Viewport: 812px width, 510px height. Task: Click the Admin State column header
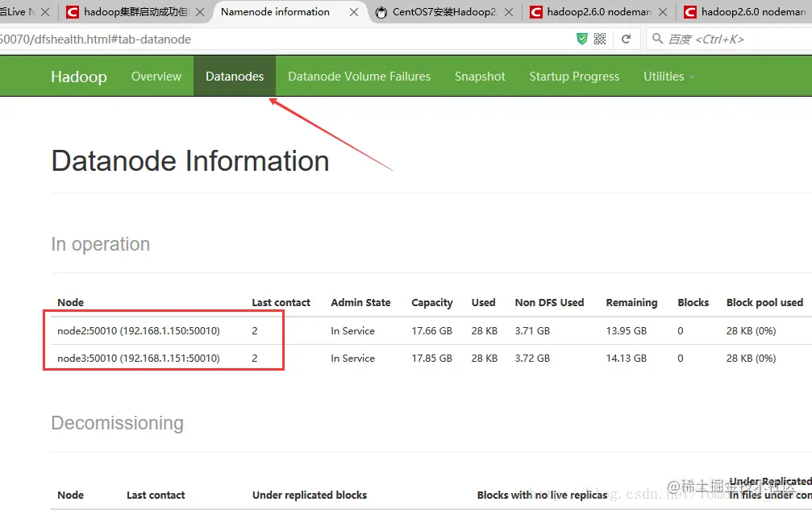(x=360, y=303)
